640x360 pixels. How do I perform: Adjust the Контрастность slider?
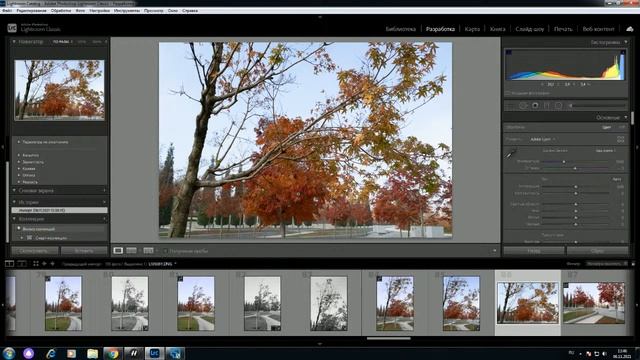pyautogui.click(x=576, y=193)
